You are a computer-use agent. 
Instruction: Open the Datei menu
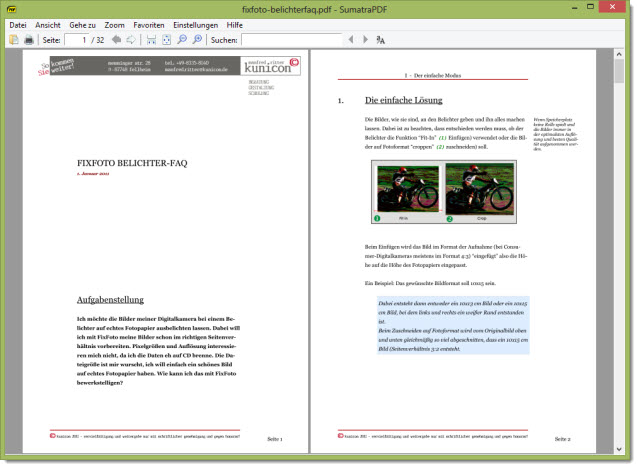click(x=18, y=25)
